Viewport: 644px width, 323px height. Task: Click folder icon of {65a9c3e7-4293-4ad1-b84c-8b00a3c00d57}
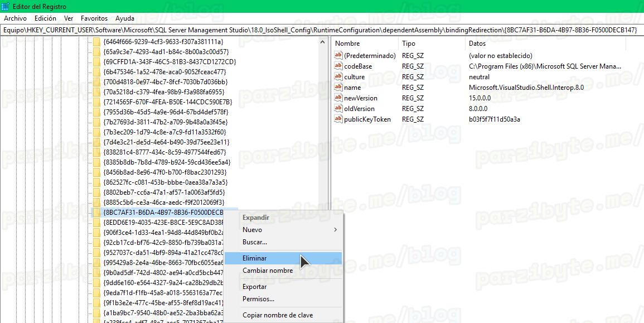click(x=96, y=52)
